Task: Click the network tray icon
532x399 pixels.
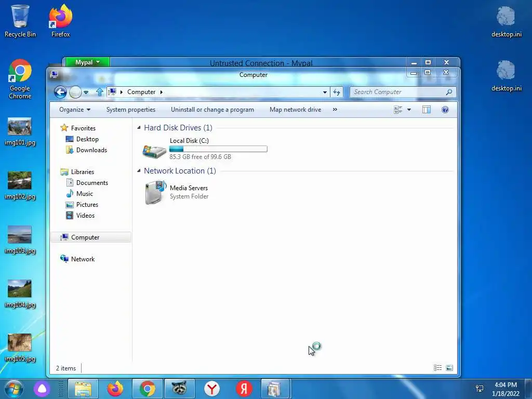Action: pos(480,389)
